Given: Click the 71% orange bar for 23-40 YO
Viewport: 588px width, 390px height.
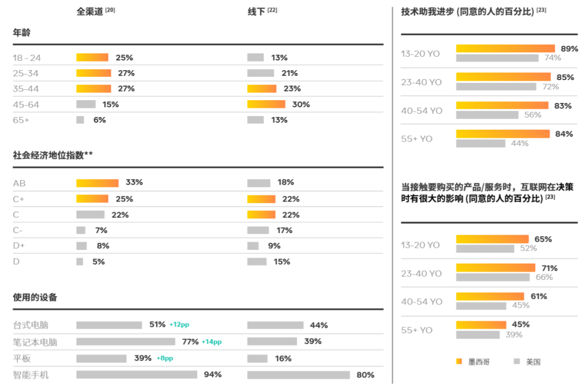Looking at the screenshot, I should [x=495, y=268].
